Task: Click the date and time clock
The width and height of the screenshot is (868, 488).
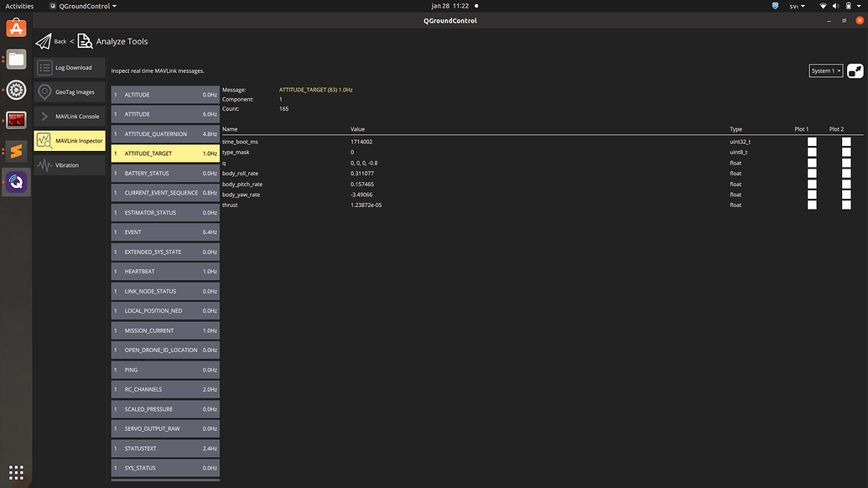Action: click(x=450, y=6)
